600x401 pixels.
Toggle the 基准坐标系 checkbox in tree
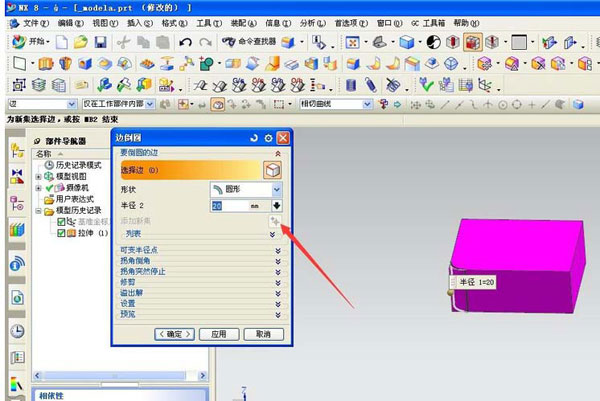point(61,222)
